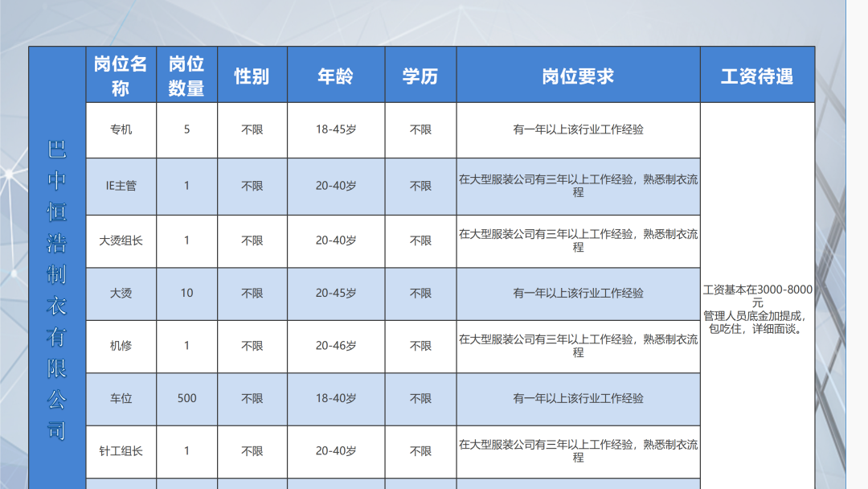Image resolution: width=868 pixels, height=489 pixels.
Task: Click education 不限 in the IE主管 row
Action: [x=420, y=186]
